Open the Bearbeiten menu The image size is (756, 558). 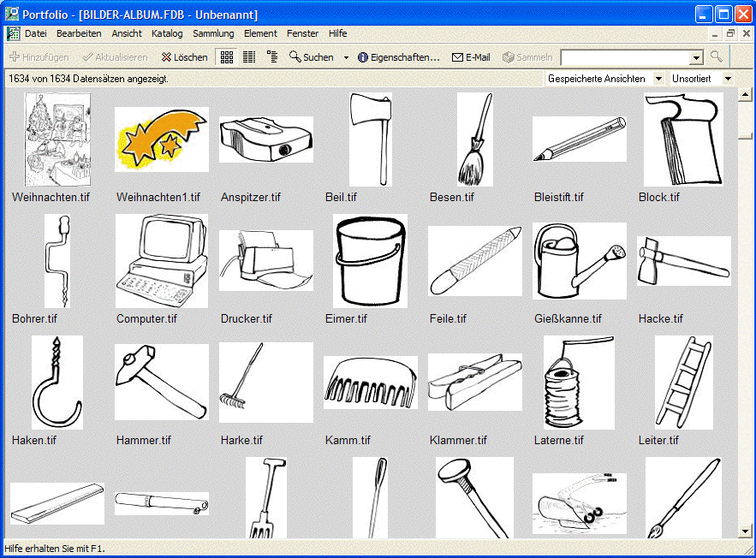(79, 33)
